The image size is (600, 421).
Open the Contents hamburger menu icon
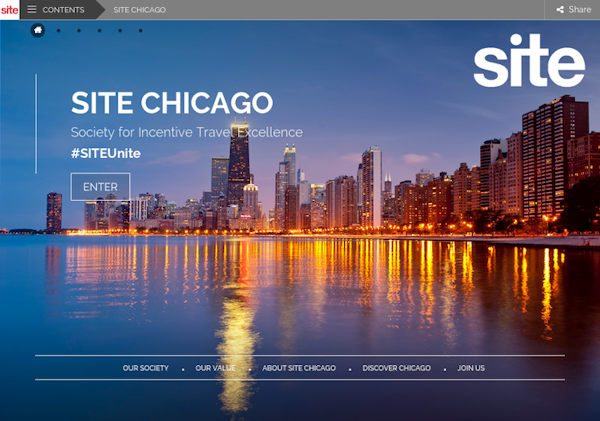[32, 9]
